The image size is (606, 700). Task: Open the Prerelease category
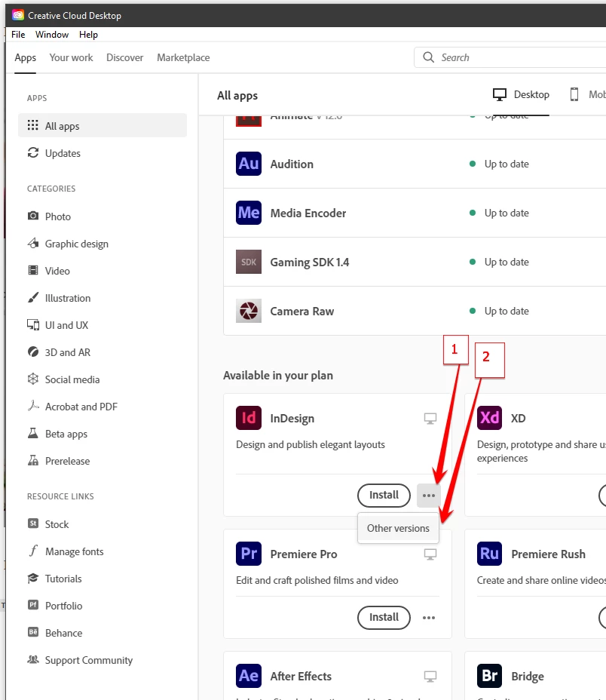[x=67, y=461]
